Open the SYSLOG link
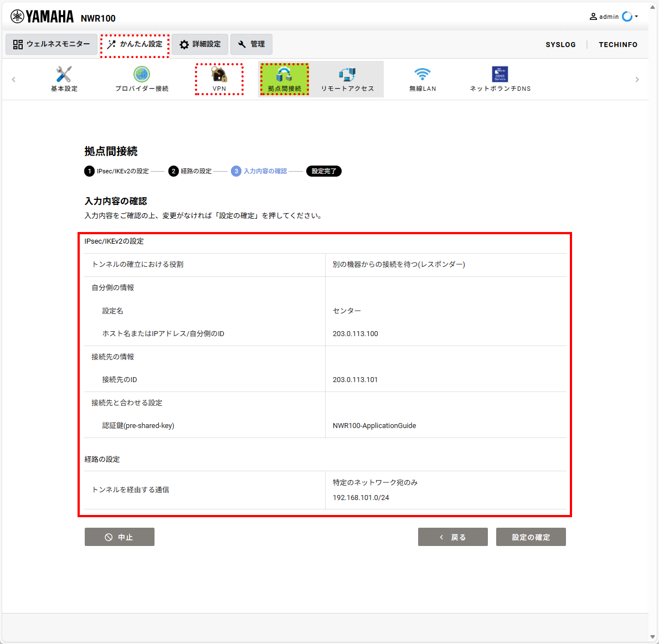The height and width of the screenshot is (644, 659). [x=560, y=44]
